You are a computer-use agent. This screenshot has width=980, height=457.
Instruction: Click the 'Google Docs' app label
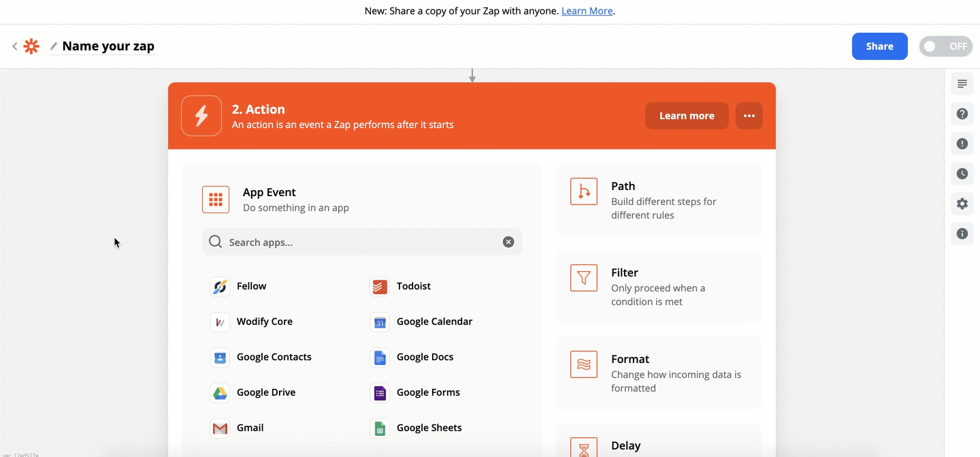(x=425, y=357)
